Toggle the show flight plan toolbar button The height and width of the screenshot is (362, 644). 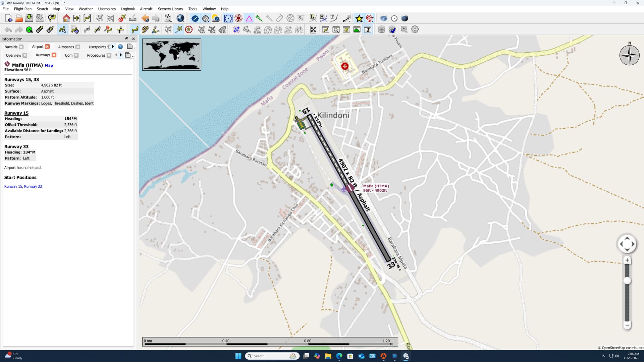tap(135, 30)
